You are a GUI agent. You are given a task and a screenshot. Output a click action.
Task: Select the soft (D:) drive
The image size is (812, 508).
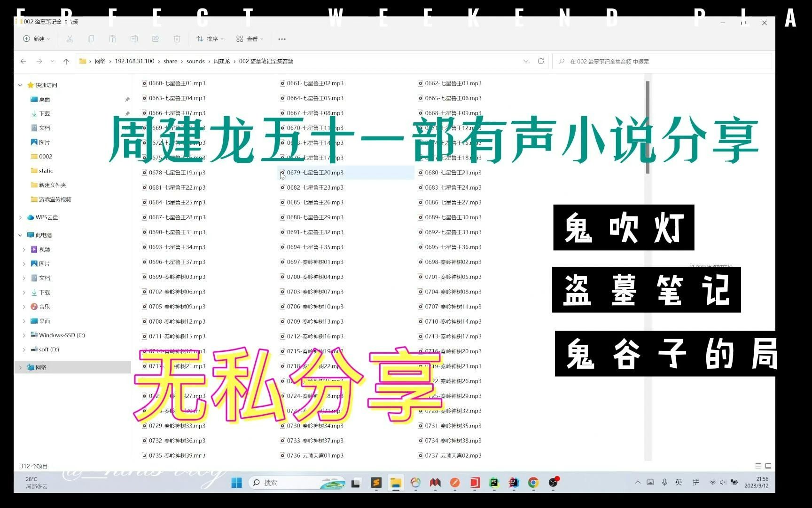pos(49,349)
